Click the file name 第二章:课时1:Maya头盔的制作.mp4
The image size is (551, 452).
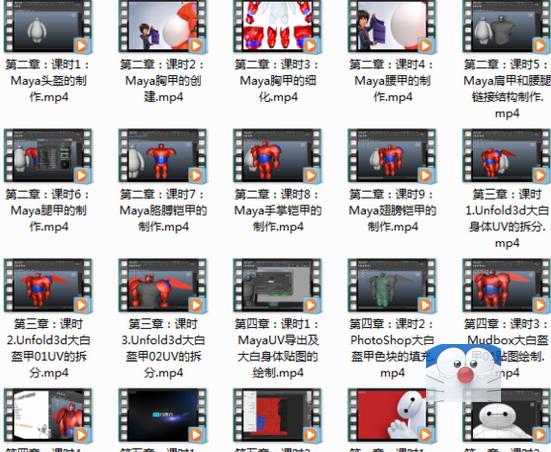(x=48, y=81)
